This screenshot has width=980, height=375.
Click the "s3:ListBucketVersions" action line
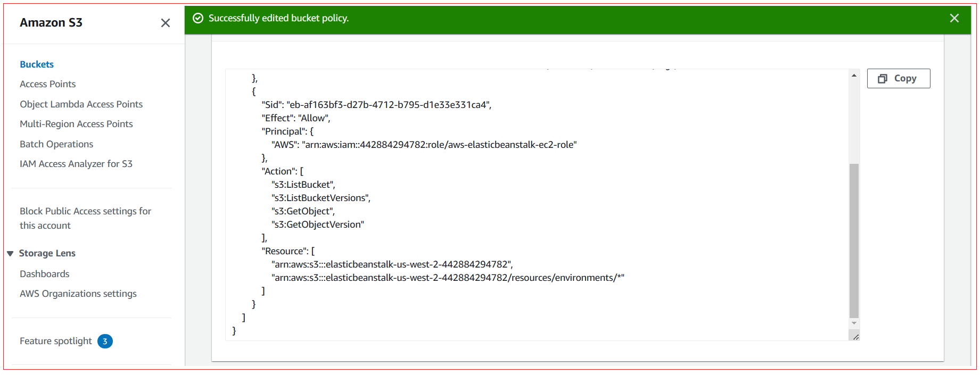click(x=321, y=198)
